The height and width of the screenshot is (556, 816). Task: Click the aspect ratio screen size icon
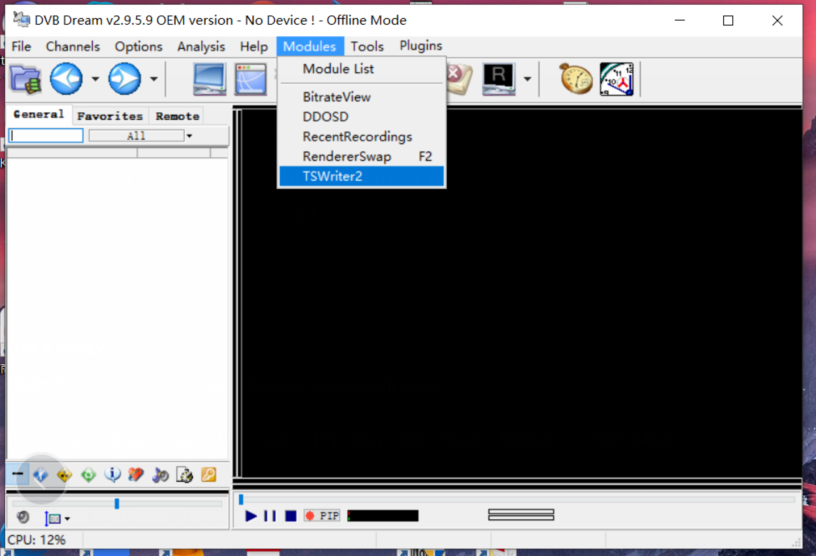[x=53, y=518]
